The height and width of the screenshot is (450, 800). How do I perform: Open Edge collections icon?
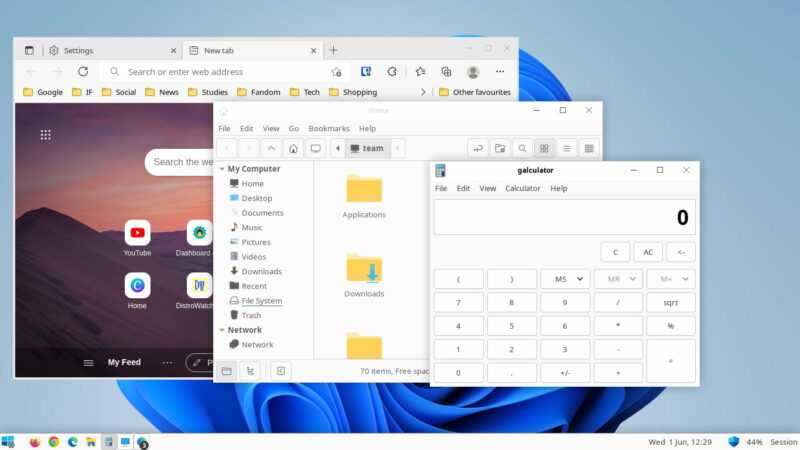[x=446, y=71]
